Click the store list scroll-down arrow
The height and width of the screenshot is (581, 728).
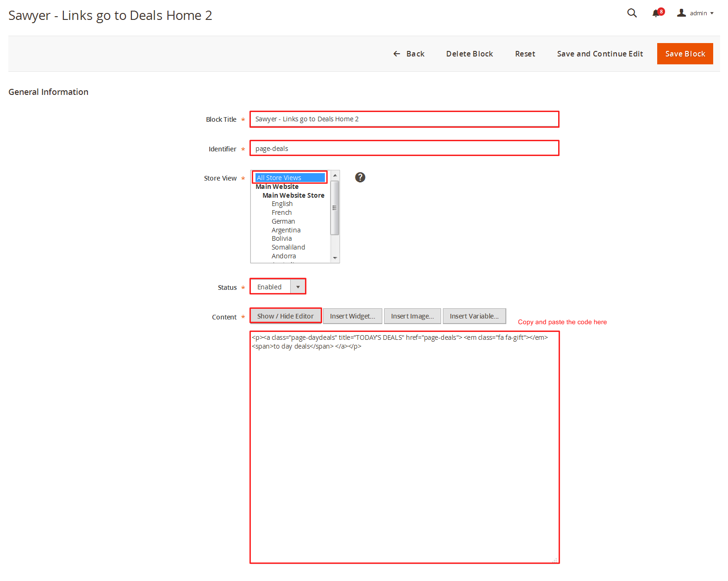pyautogui.click(x=335, y=258)
